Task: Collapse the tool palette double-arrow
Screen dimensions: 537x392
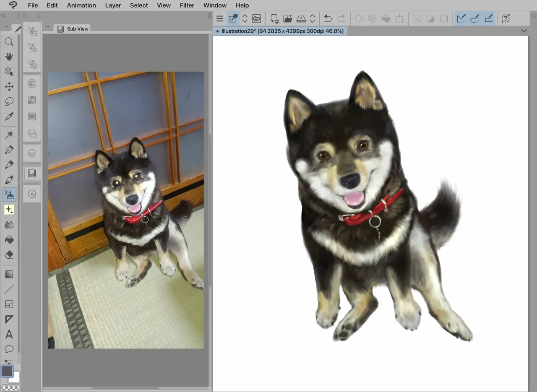Action: [3, 16]
